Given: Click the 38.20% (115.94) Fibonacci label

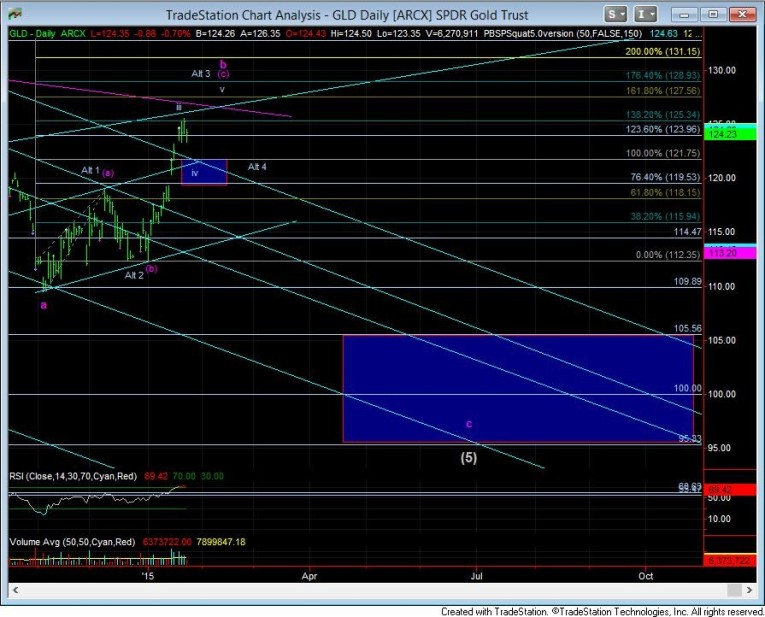Looking at the screenshot, I should click(x=665, y=216).
